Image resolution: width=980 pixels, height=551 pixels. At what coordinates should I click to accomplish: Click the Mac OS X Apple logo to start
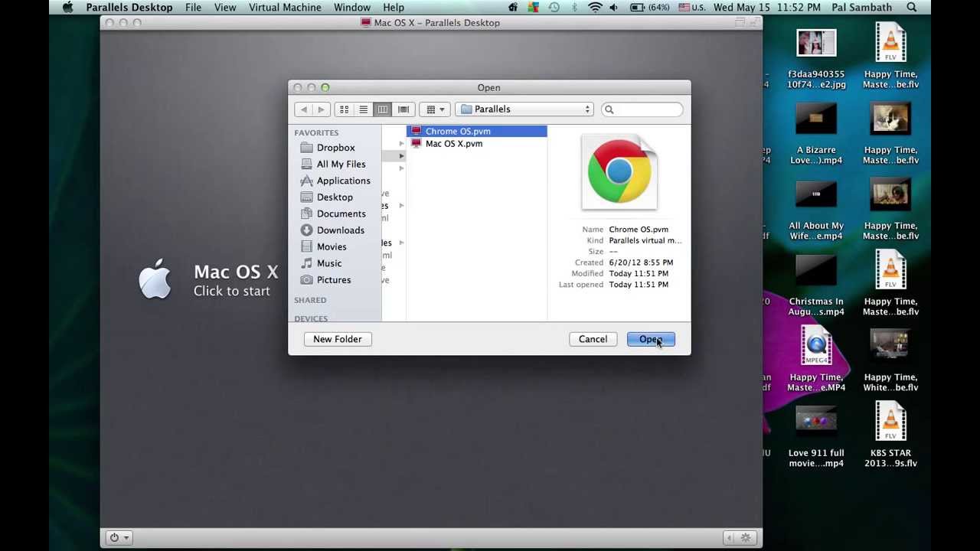[155, 279]
